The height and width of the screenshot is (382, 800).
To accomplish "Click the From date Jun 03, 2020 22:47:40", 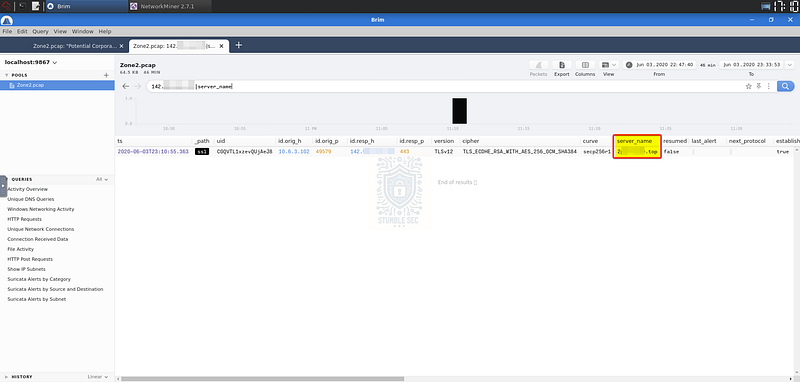I will tap(663, 65).
